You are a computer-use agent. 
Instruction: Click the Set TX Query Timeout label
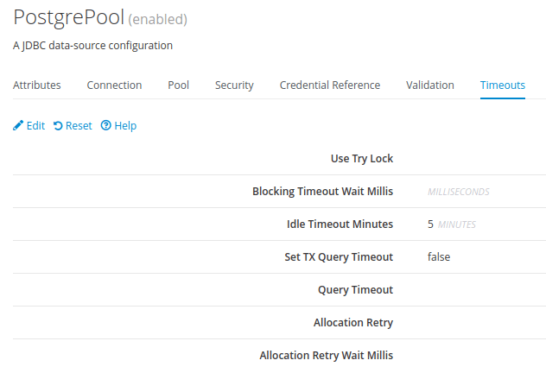[339, 257]
